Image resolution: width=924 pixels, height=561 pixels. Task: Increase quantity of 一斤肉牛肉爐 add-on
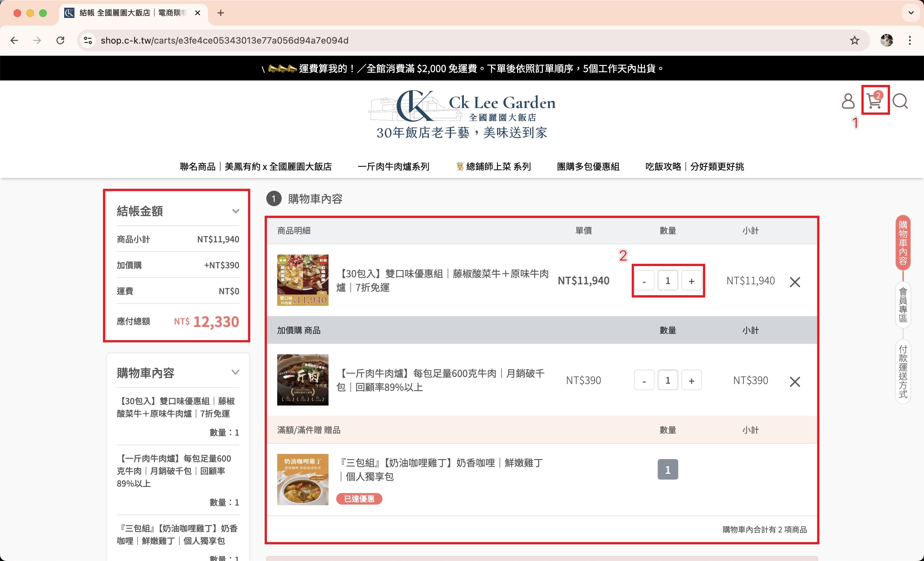691,381
